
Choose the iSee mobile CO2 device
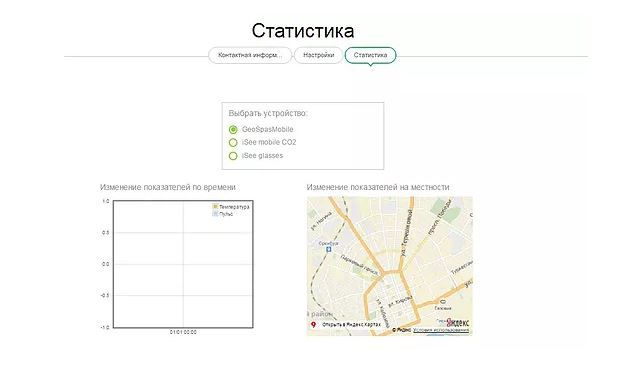pyautogui.click(x=233, y=142)
